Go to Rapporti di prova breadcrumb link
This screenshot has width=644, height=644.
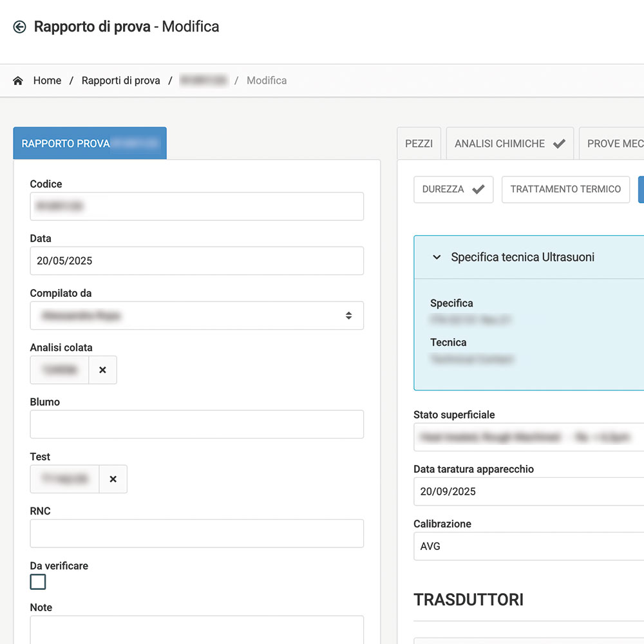pos(120,81)
